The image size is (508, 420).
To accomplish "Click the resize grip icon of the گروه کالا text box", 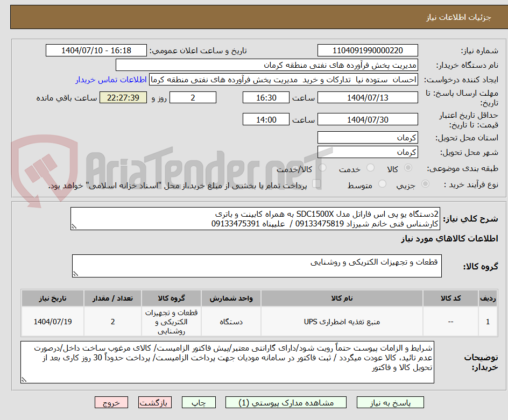I will tap(76, 273).
